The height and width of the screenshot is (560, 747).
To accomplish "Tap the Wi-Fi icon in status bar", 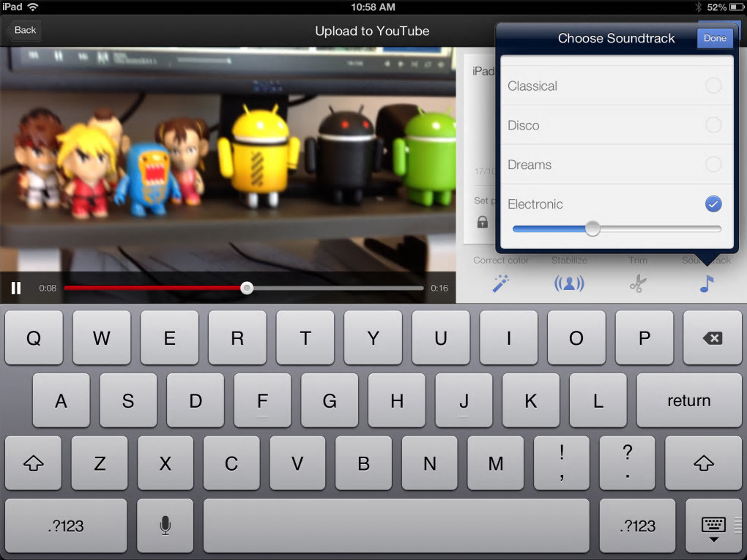I will (32, 7).
